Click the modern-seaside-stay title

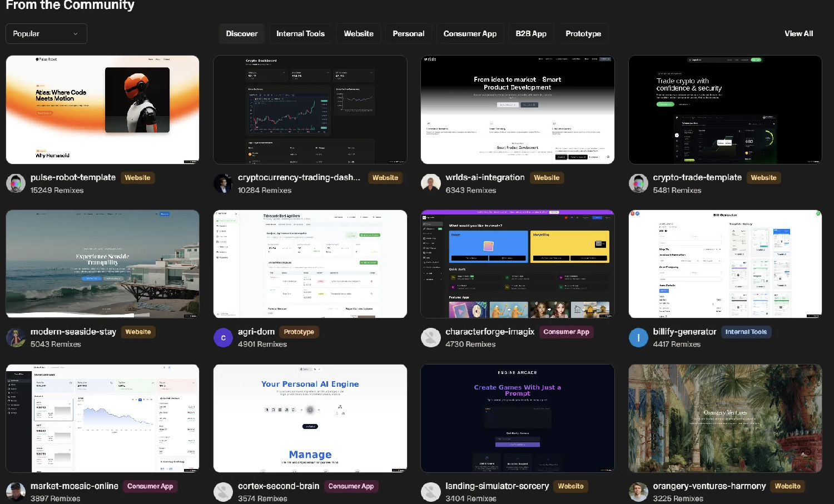(73, 332)
